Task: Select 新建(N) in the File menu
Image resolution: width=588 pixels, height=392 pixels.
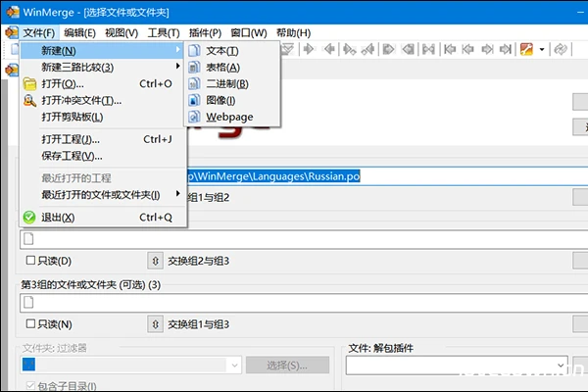Action: coord(102,51)
